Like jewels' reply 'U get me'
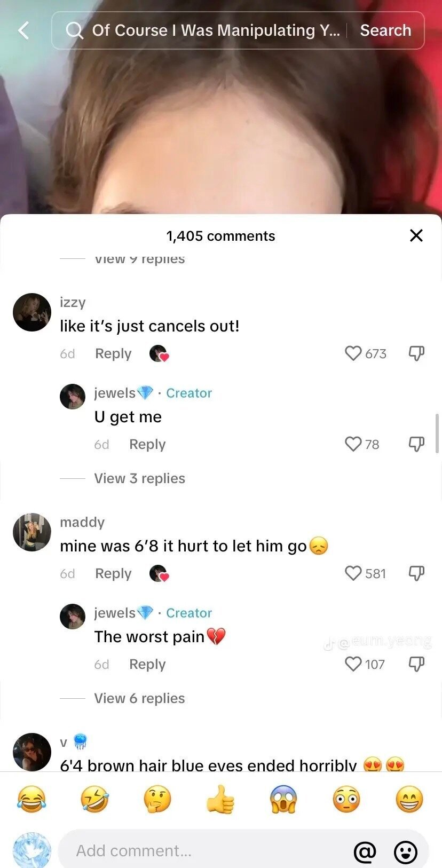This screenshot has width=442, height=868. pos(353,444)
